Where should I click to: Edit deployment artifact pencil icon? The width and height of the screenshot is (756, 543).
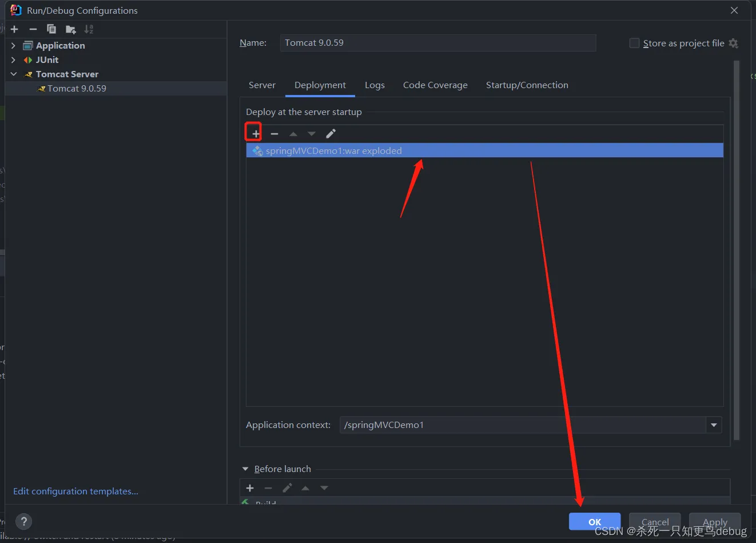coord(331,134)
